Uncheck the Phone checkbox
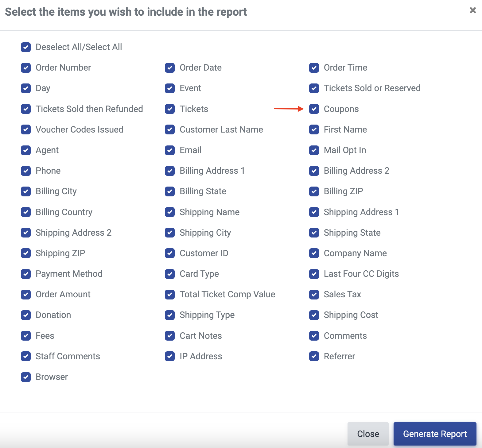The height and width of the screenshot is (448, 482). click(x=26, y=171)
